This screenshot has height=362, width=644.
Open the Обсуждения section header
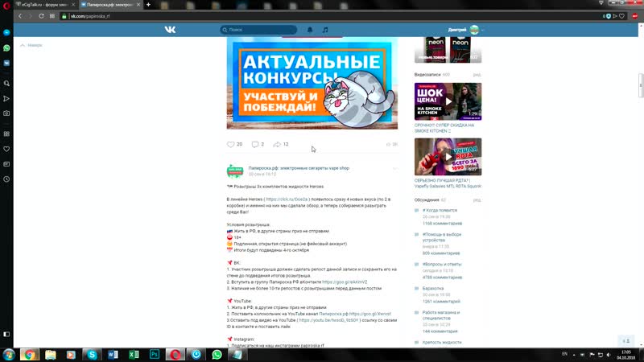click(x=427, y=200)
